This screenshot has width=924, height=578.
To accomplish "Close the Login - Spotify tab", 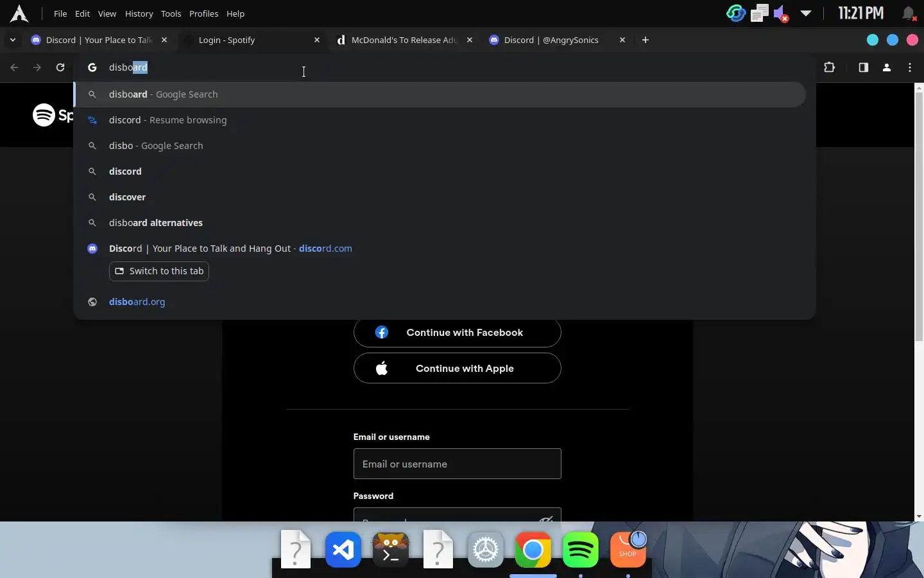I will click(317, 40).
